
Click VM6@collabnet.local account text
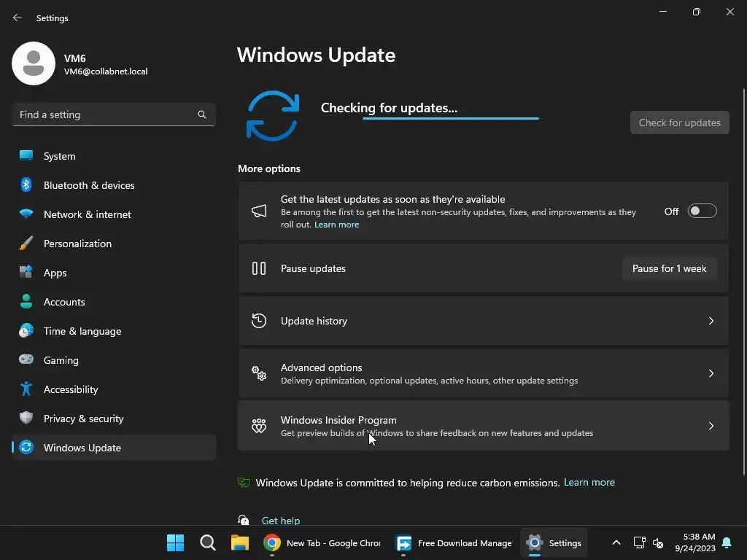point(106,71)
